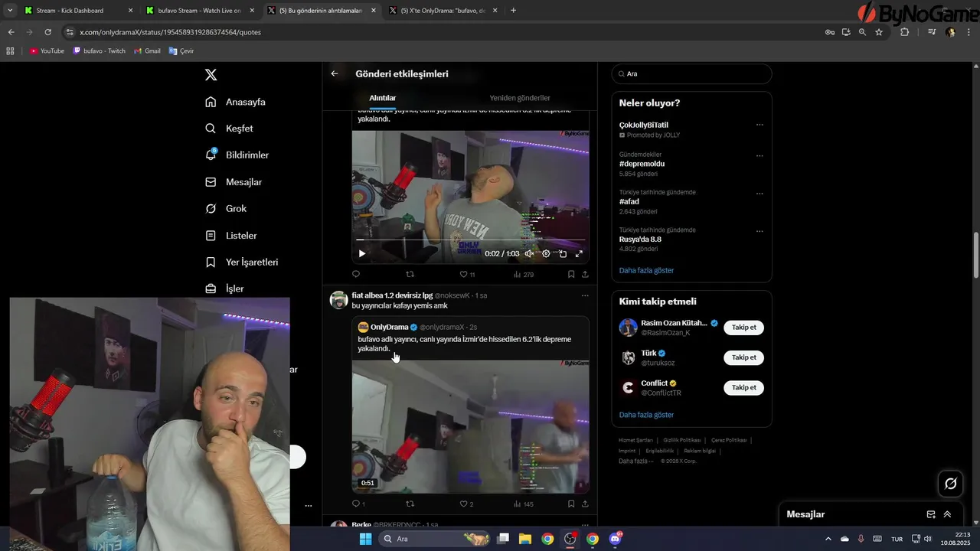The width and height of the screenshot is (980, 551).
Task: Go to X home via the X logo
Action: click(211, 74)
